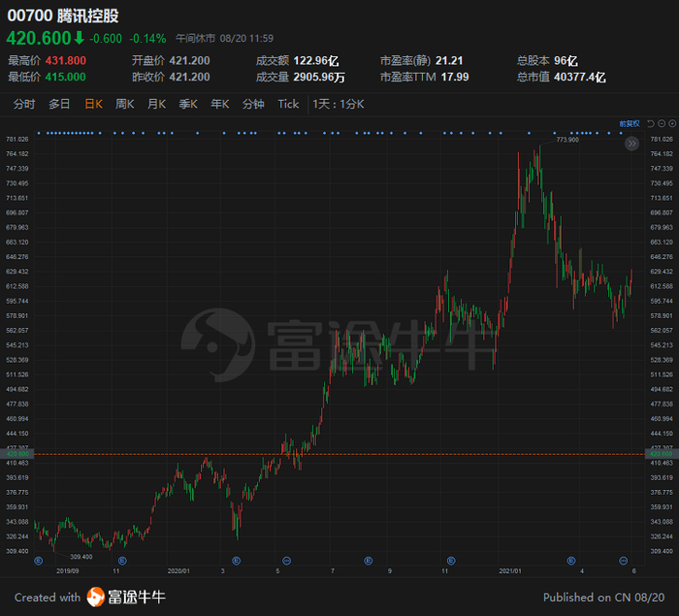Click the -0.600 price change value
679x616 pixels.
click(106, 39)
